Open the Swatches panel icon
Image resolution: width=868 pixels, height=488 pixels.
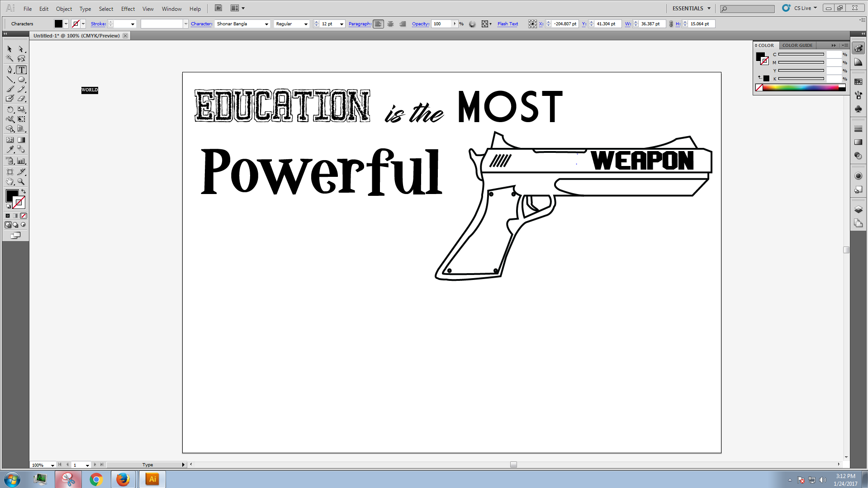click(858, 82)
